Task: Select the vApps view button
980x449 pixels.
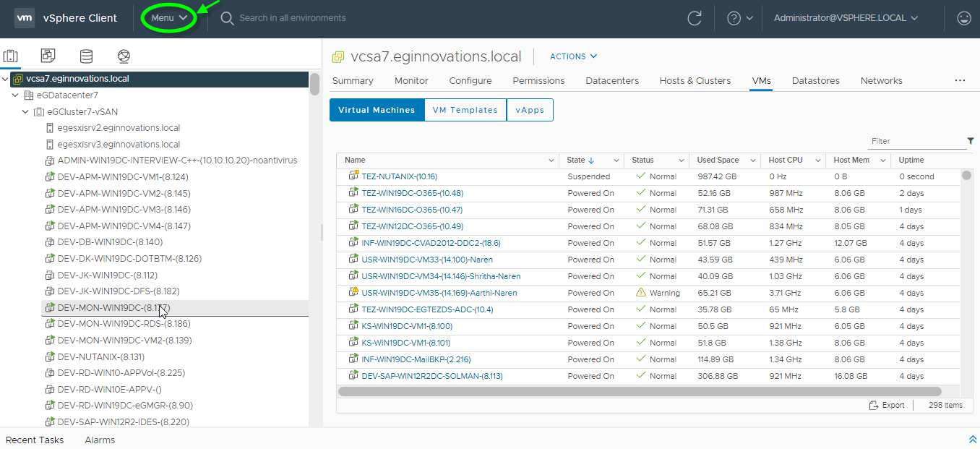Action: click(530, 110)
